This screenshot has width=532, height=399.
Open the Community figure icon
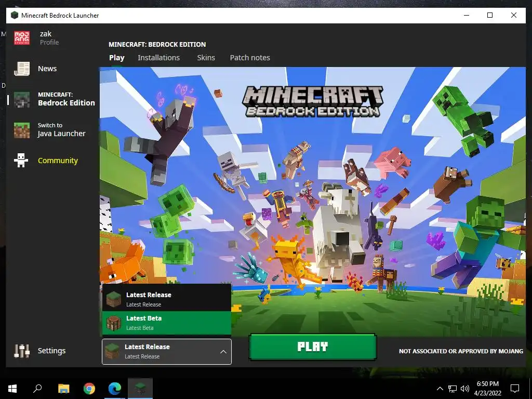[x=21, y=160]
